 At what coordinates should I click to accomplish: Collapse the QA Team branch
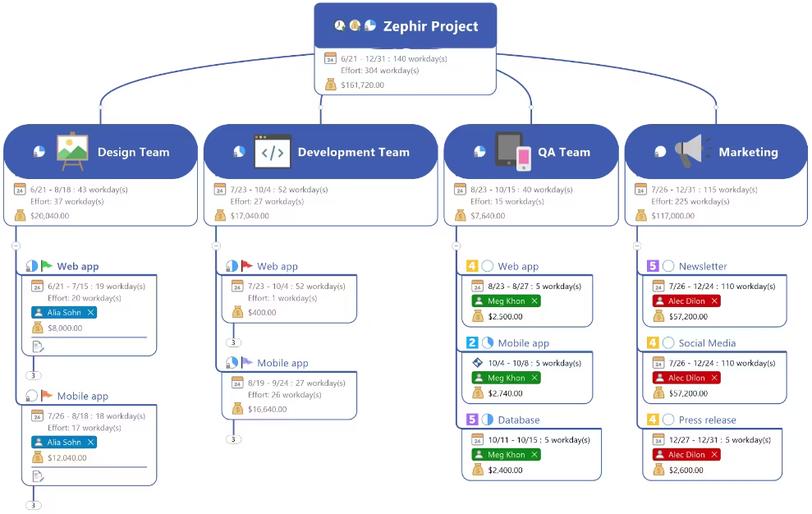pyautogui.click(x=456, y=246)
